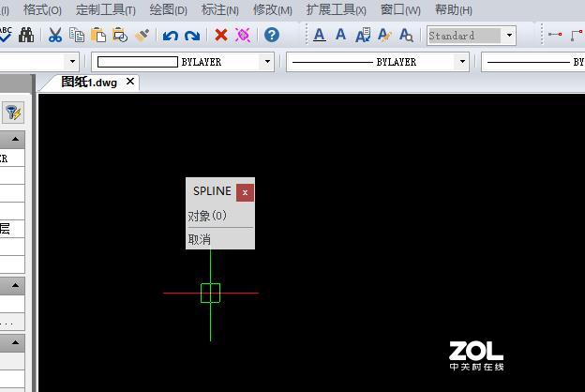Cut selection with the scissors icon

(x=54, y=35)
